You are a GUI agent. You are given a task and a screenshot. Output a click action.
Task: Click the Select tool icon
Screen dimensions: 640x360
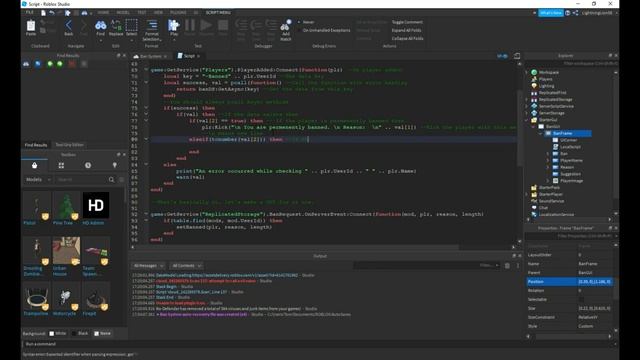131,25
